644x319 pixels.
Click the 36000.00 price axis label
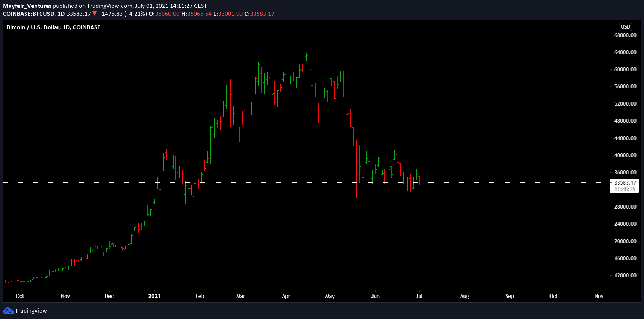[x=625, y=173]
